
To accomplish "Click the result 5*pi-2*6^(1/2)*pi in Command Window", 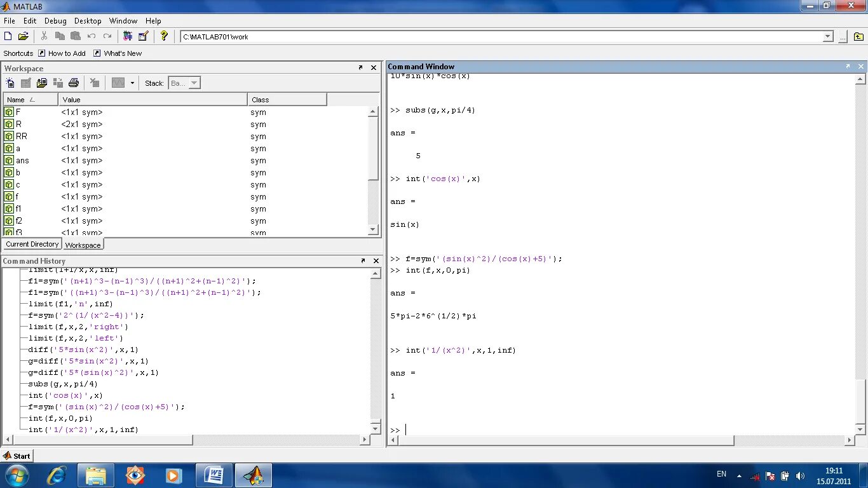I will coord(433,316).
